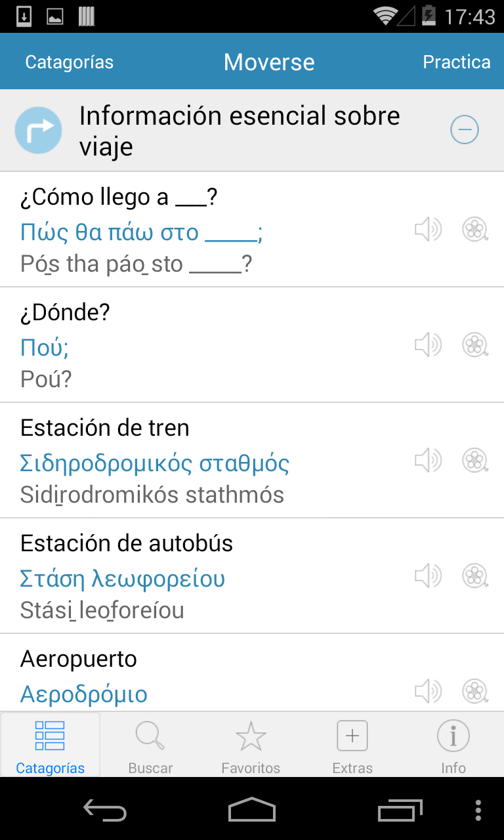Switch to the Favoritos tab
This screenshot has width=504, height=840.
[x=251, y=745]
